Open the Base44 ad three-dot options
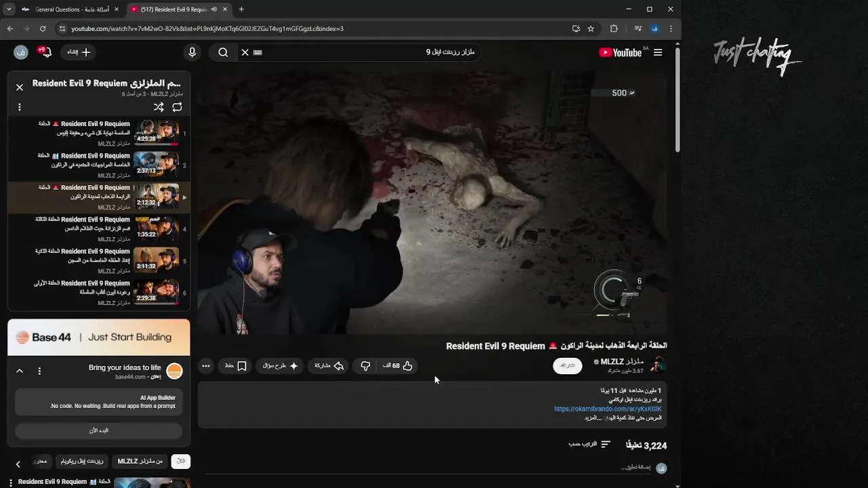The image size is (868, 488). pos(39,371)
